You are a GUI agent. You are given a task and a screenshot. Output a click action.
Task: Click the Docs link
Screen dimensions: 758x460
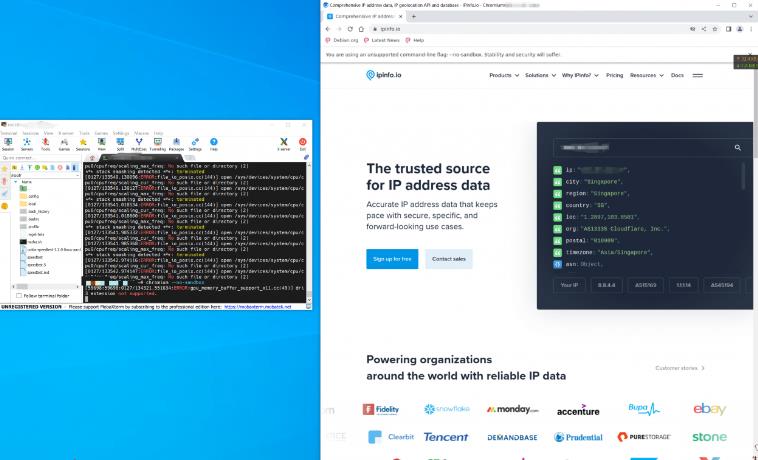click(677, 75)
